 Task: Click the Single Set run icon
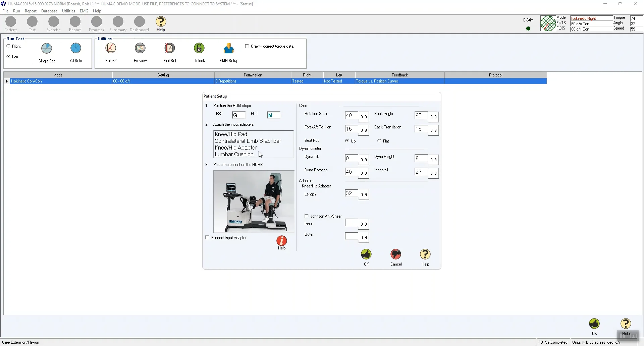point(47,49)
